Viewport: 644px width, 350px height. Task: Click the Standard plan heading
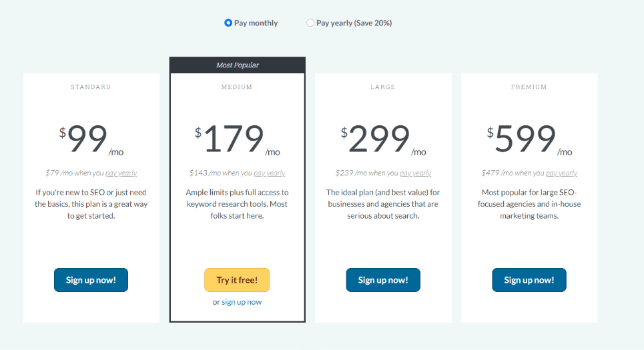click(x=91, y=87)
